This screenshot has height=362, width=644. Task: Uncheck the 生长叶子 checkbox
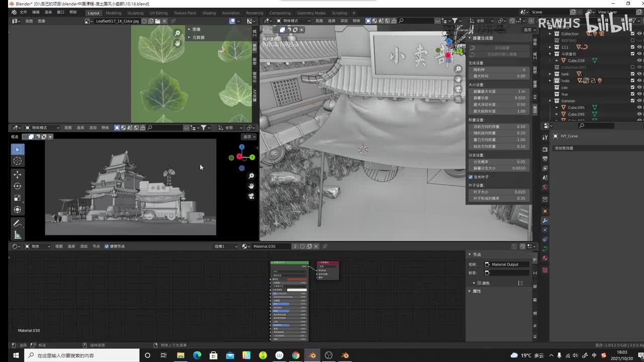(x=471, y=177)
